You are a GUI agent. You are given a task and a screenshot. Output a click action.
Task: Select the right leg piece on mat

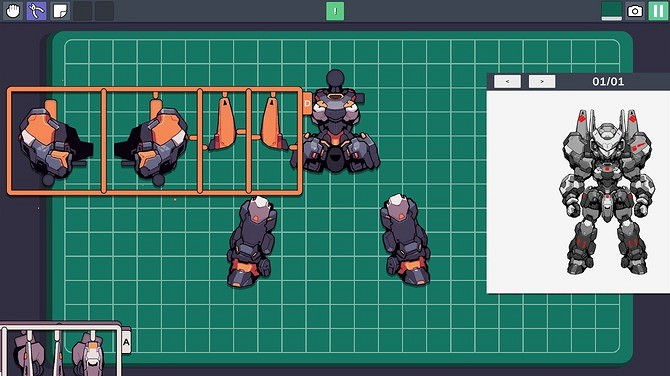(x=405, y=239)
